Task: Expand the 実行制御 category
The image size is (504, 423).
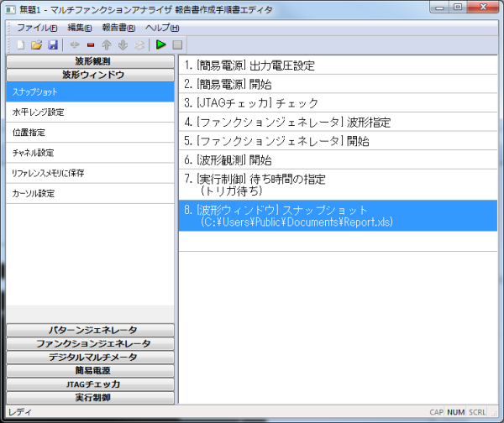Action: pyautogui.click(x=91, y=398)
